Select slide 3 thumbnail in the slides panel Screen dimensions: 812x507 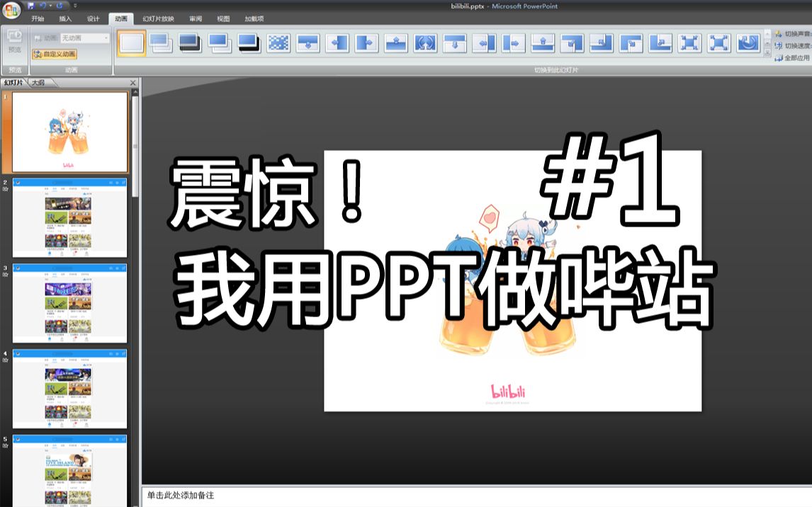click(69, 303)
